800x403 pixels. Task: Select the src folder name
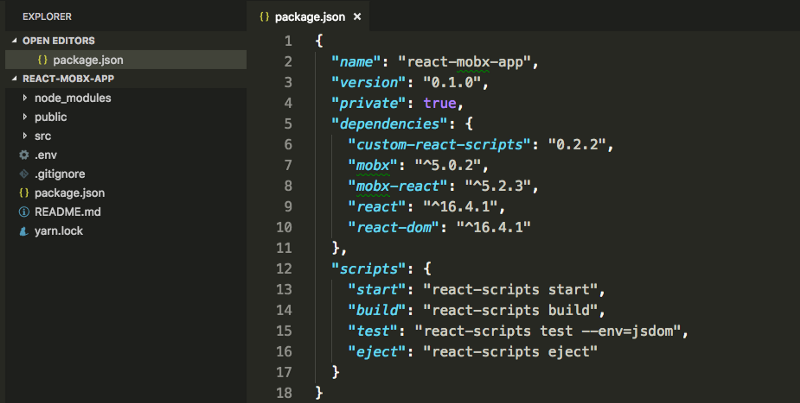[x=42, y=136]
